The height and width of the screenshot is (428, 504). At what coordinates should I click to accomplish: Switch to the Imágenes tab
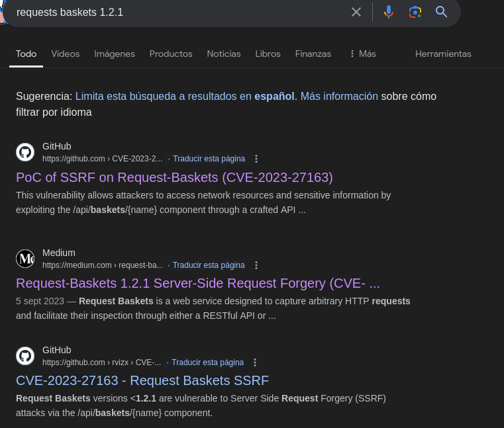tap(115, 54)
